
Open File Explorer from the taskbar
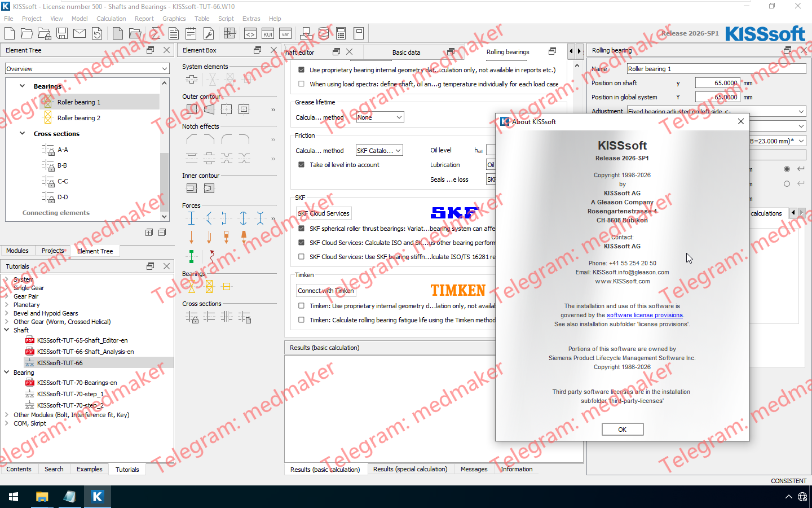pyautogui.click(x=42, y=497)
